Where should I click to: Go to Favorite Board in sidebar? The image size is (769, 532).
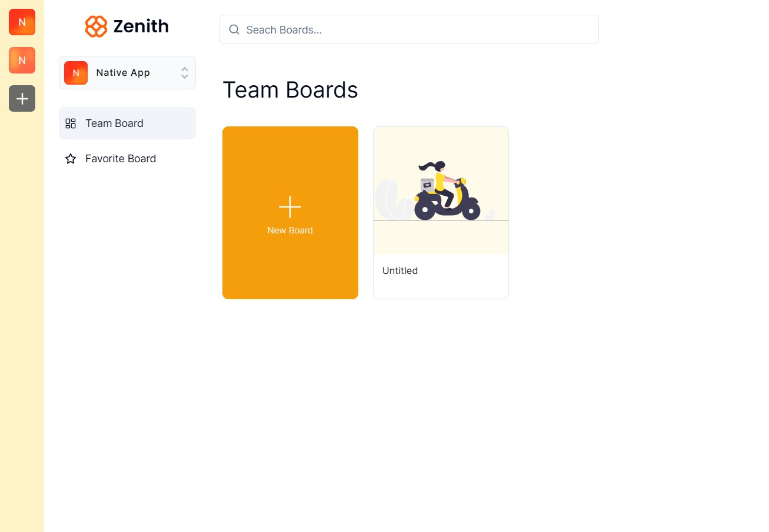pos(121,159)
